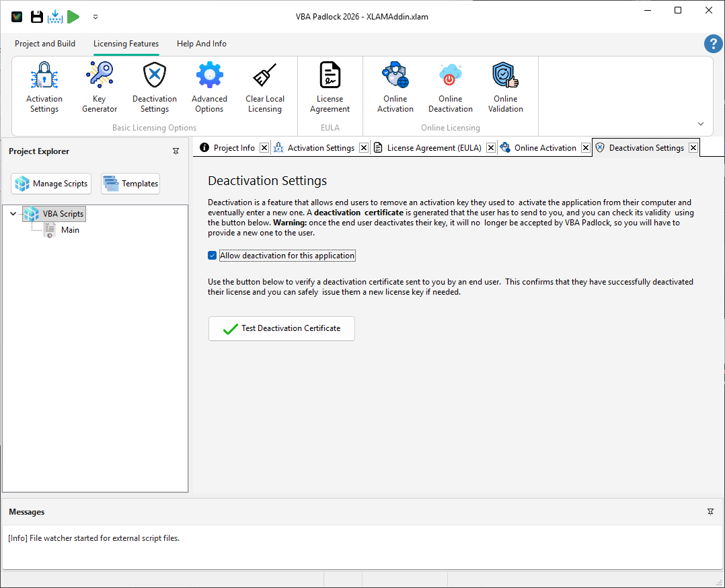The height and width of the screenshot is (588, 725).
Task: Run Clear Local Licensing
Action: click(264, 86)
